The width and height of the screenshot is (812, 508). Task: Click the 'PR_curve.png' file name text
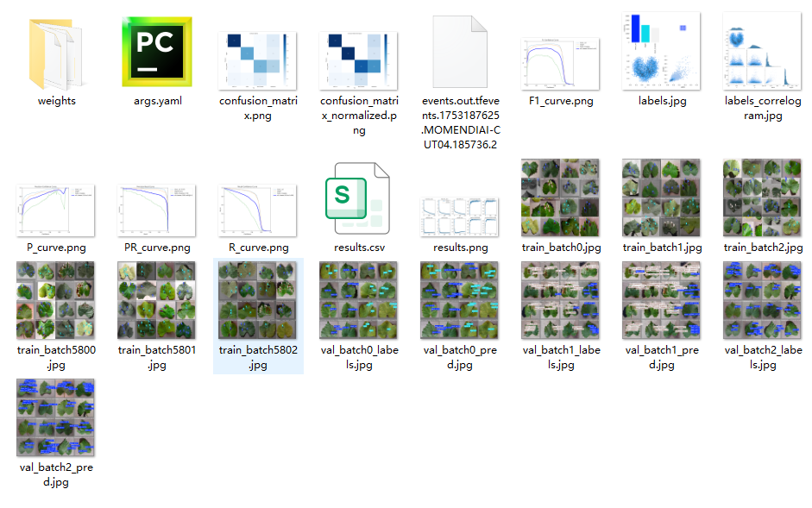tap(157, 248)
